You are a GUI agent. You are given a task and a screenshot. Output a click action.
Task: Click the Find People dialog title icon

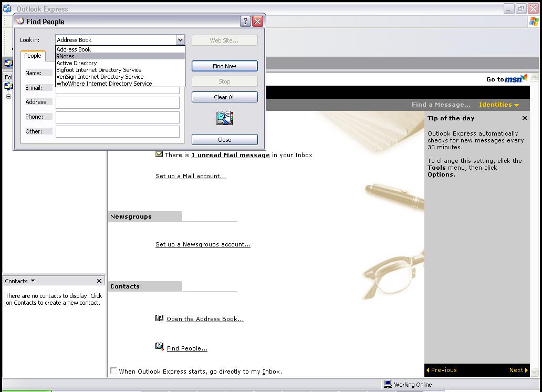(20, 21)
